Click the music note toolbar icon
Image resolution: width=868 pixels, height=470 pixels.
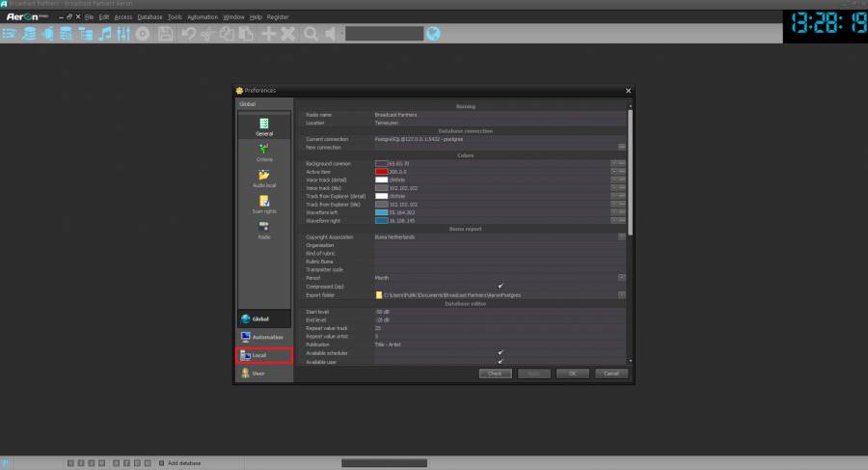tap(104, 34)
